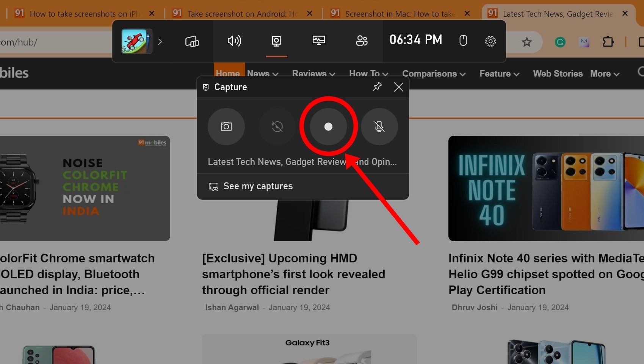644x364 pixels.
Task: Open the Xbox Social widget
Action: pos(361,41)
